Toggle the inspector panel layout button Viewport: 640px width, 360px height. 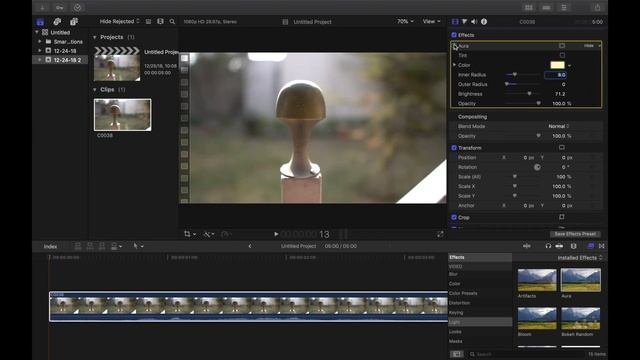[x=564, y=7]
